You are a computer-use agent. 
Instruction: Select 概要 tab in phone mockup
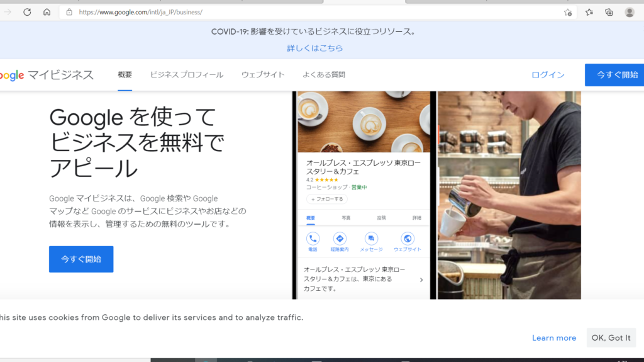tap(311, 218)
